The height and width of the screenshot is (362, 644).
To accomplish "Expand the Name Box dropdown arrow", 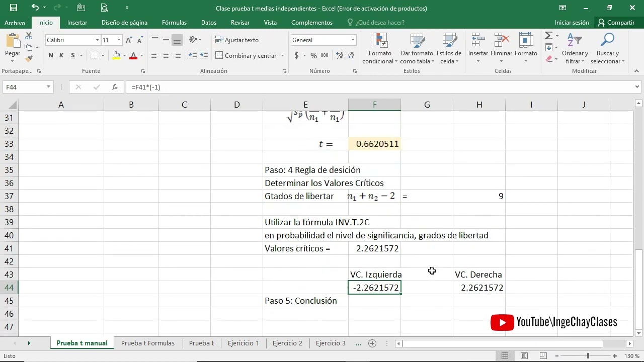I will pos(48,87).
